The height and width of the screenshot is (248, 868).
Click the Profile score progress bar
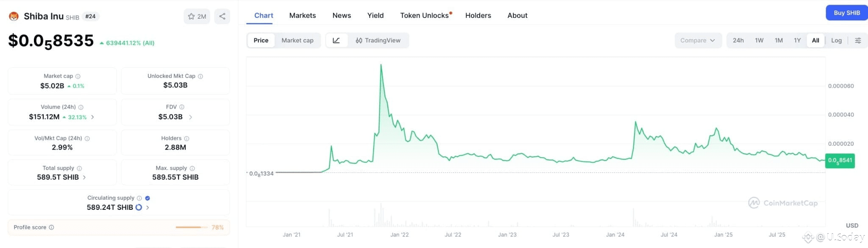click(x=189, y=227)
